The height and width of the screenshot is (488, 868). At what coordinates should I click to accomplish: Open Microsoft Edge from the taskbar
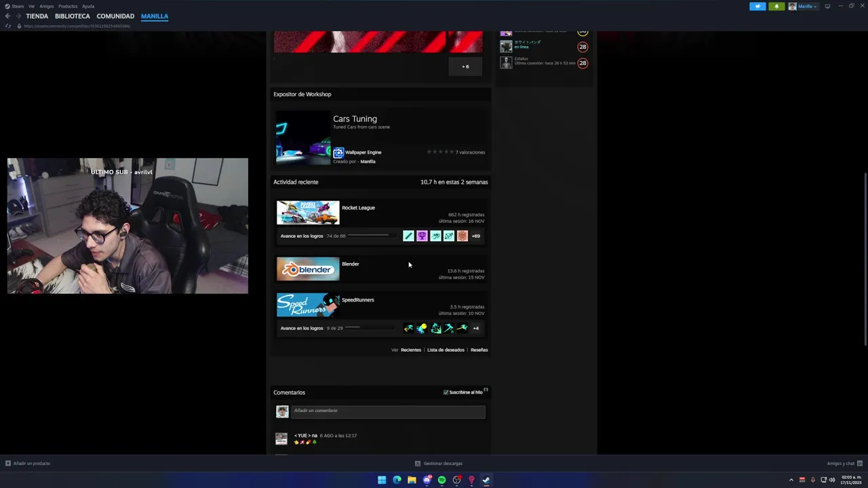point(397,480)
